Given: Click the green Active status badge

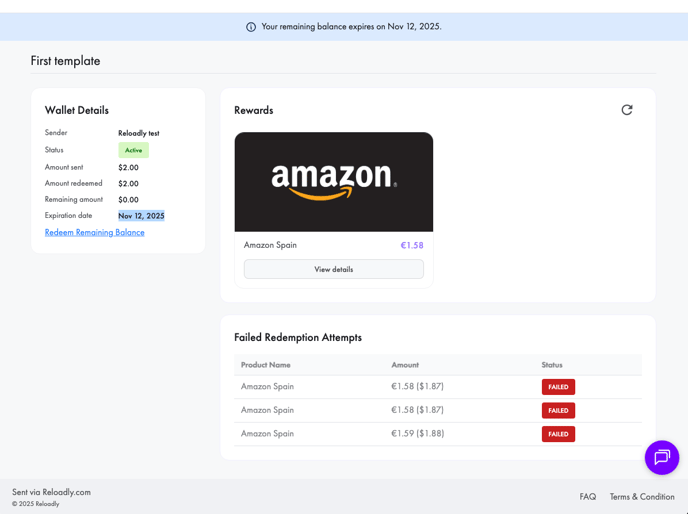Looking at the screenshot, I should [x=133, y=150].
